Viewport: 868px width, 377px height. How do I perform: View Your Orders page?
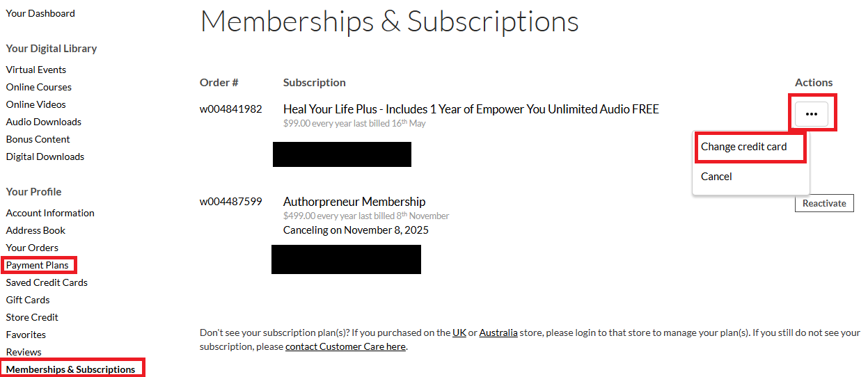[32, 248]
